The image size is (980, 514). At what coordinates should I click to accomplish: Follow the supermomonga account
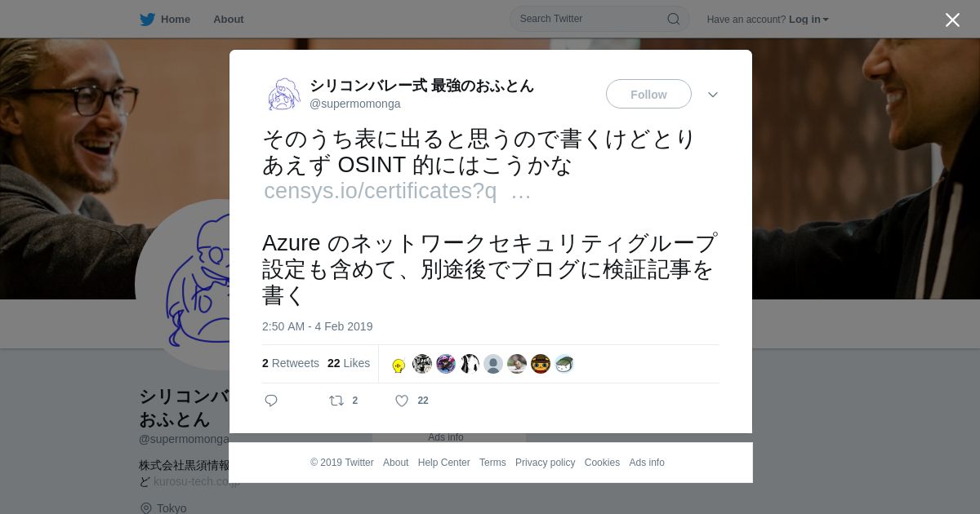click(x=648, y=94)
